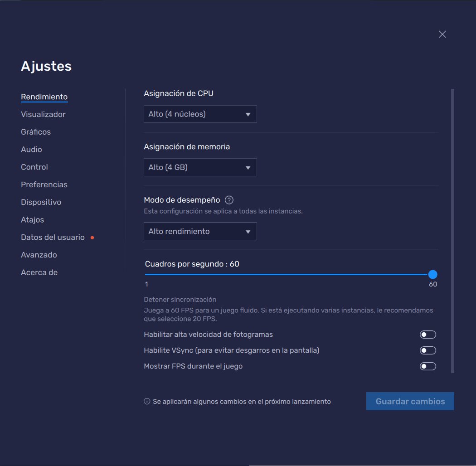Viewport: 476px width, 466px height.
Task: Go to the Audio settings section
Action: [31, 150]
